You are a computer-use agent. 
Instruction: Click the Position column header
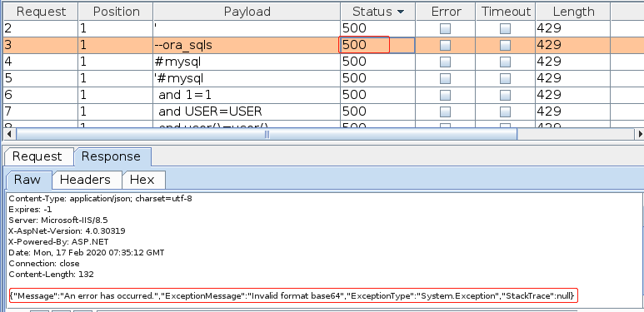(x=116, y=12)
